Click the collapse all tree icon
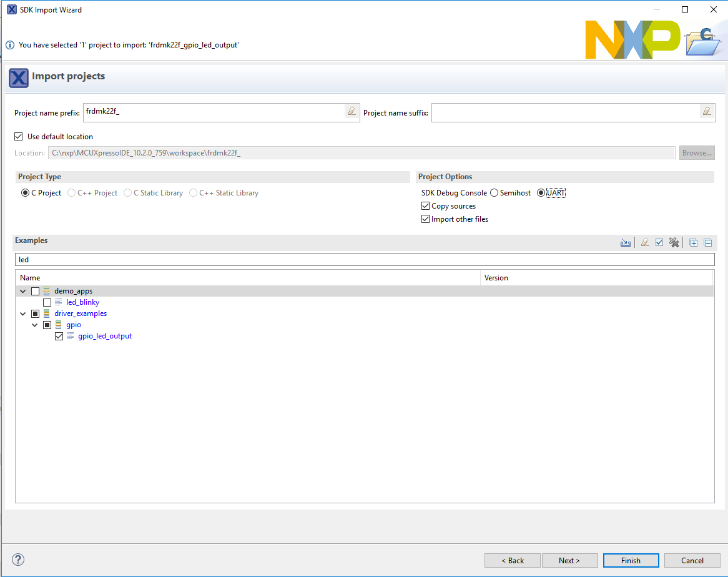Screen dimensions: 728x577 707,242
